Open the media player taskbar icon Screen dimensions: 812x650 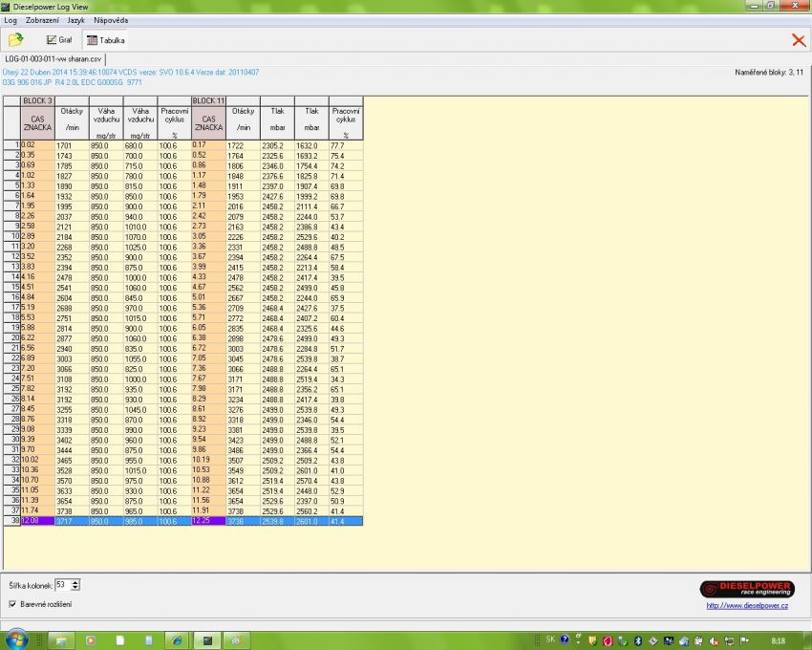pyautogui.click(x=91, y=640)
